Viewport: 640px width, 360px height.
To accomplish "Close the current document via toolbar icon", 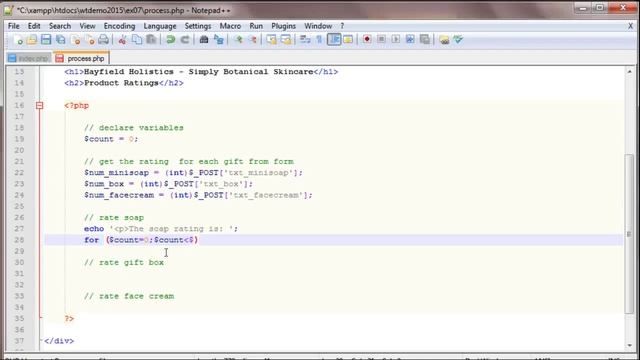I will pos(76,40).
